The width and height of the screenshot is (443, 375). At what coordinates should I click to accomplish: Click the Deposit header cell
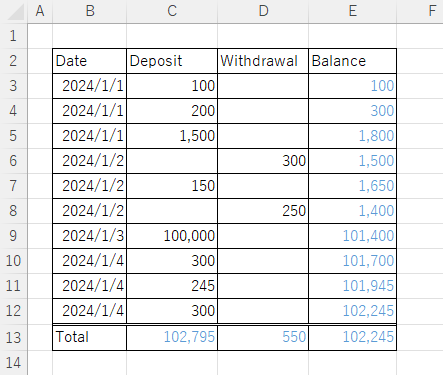tap(172, 61)
